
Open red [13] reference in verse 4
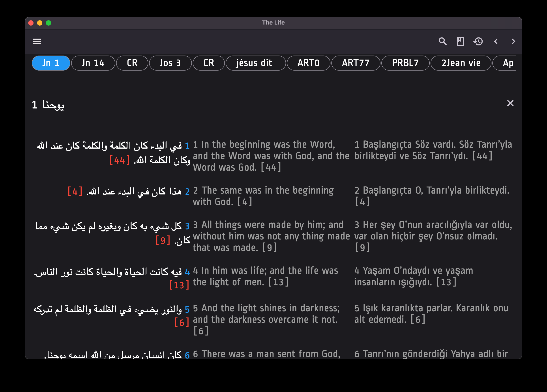(x=179, y=285)
